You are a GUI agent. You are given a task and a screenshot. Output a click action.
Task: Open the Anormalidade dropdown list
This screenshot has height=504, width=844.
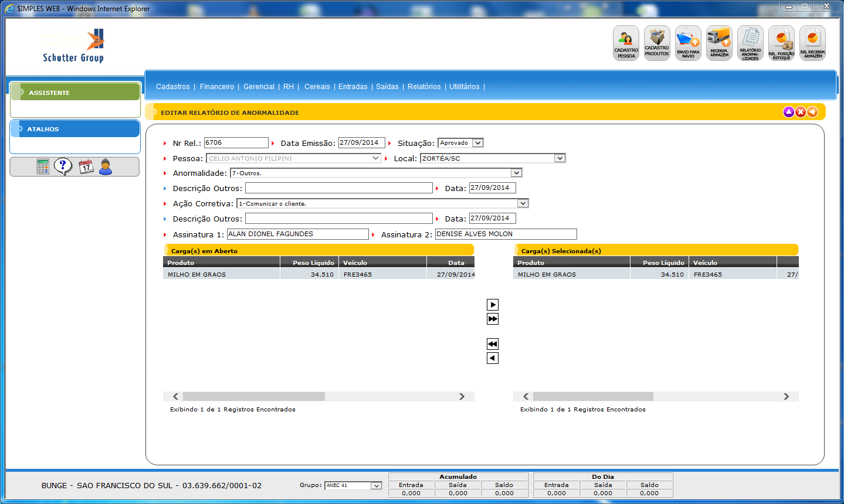point(516,173)
